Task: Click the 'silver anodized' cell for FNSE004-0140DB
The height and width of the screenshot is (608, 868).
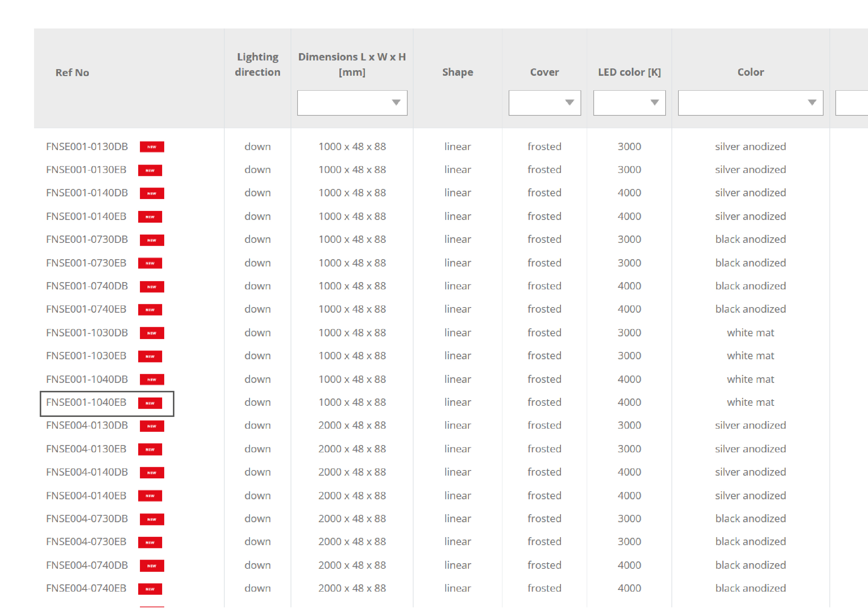Action: coord(750,472)
